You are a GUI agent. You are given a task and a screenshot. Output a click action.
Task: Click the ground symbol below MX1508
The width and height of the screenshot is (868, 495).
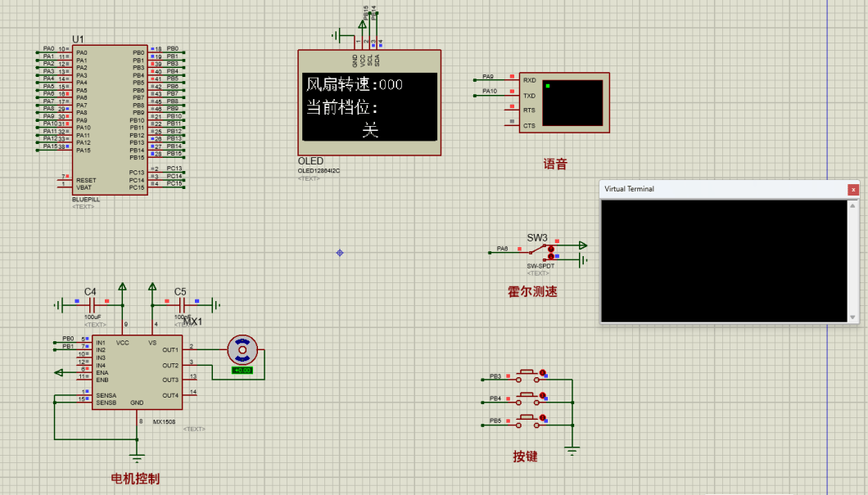(137, 458)
